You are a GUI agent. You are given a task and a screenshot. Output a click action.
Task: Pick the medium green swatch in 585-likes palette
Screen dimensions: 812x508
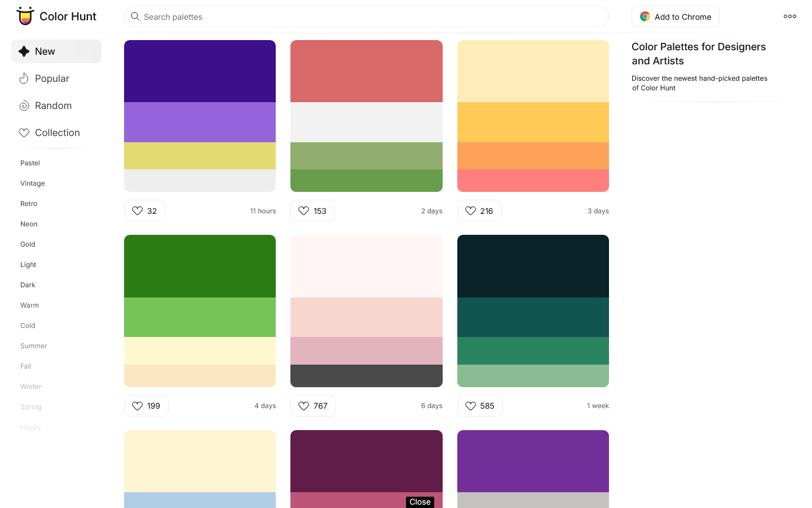pyautogui.click(x=533, y=351)
